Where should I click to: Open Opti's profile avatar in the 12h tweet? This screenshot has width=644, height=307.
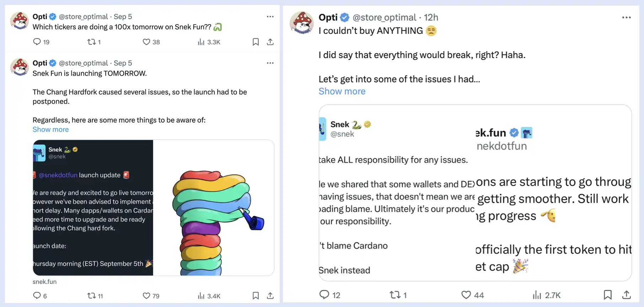coord(302,23)
